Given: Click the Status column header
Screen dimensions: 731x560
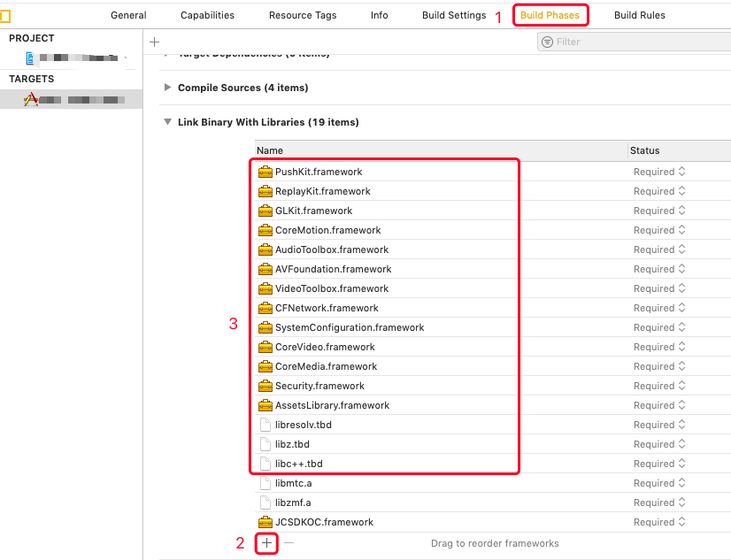Looking at the screenshot, I should (645, 150).
